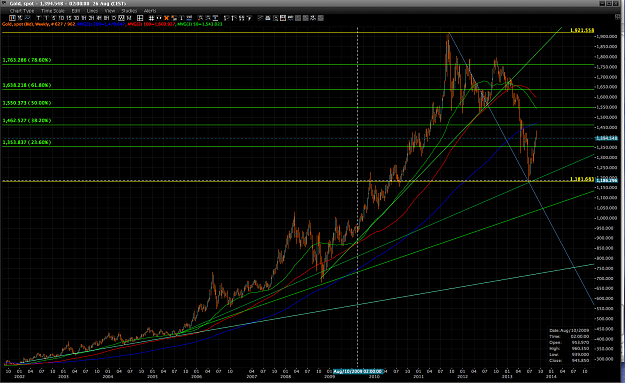Toggle the hash grid lines icon

(x=151, y=18)
